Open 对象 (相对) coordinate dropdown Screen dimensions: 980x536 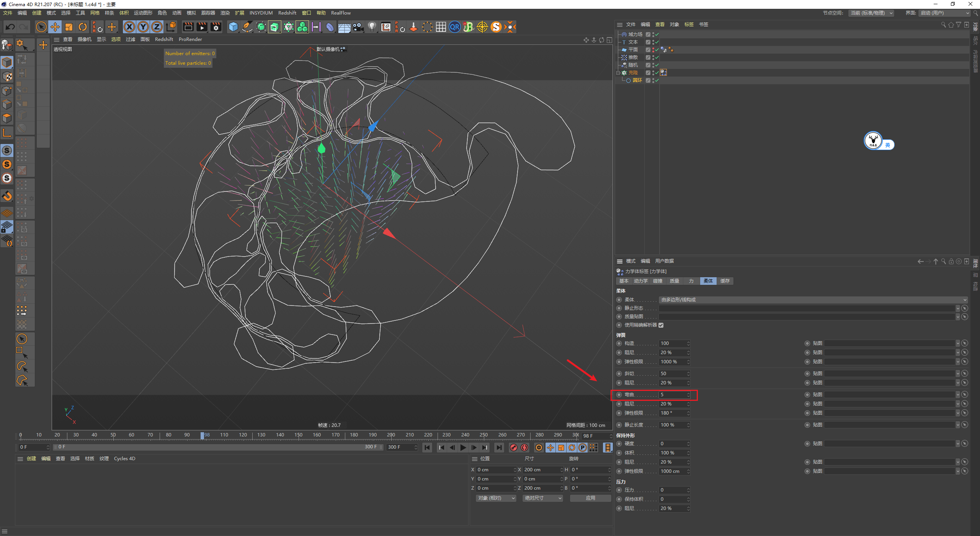pos(496,498)
